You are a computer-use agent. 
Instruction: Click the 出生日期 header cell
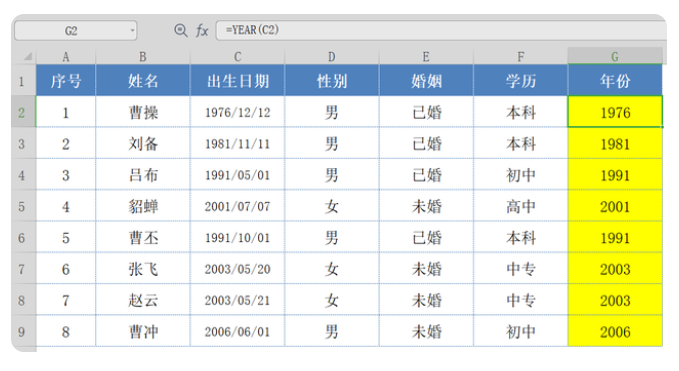pos(237,81)
